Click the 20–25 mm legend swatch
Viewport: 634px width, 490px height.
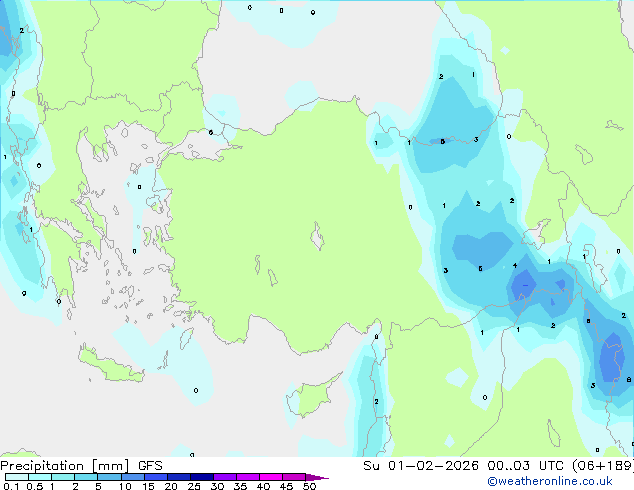(x=179, y=477)
